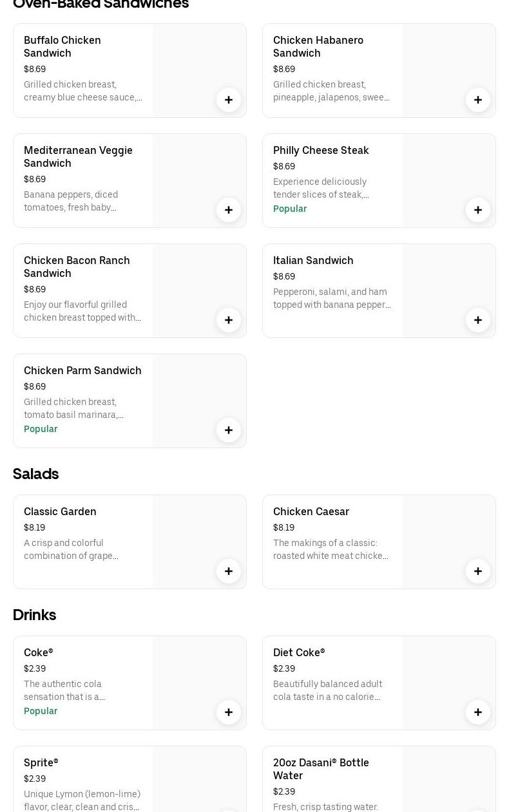Add Diet Coke with plus icon
This screenshot has width=518, height=812.
[x=478, y=712]
